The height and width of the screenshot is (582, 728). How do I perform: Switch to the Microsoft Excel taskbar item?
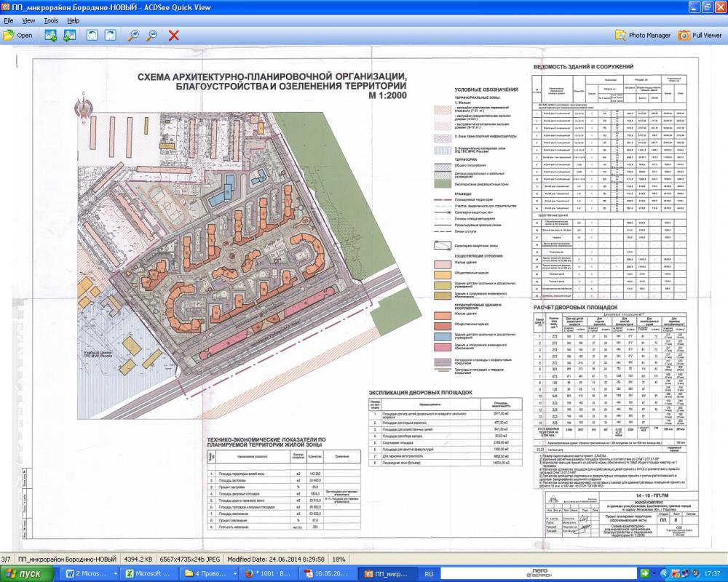tap(149, 574)
